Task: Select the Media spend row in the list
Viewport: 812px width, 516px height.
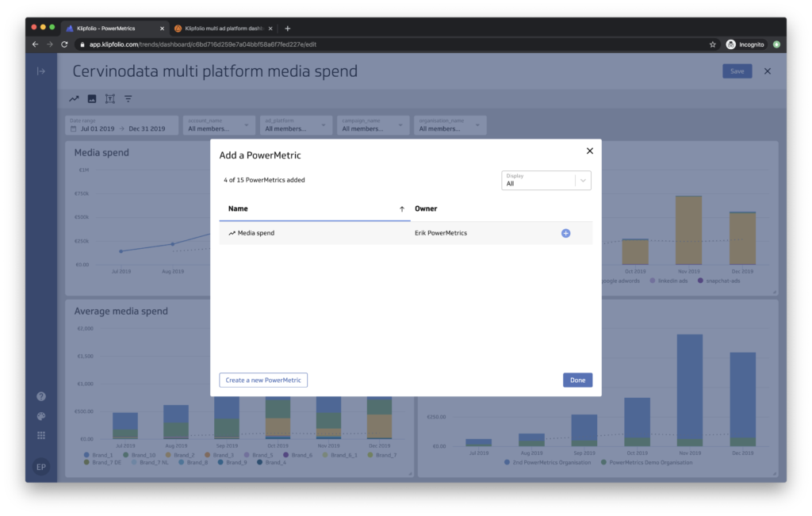Action: pos(405,233)
